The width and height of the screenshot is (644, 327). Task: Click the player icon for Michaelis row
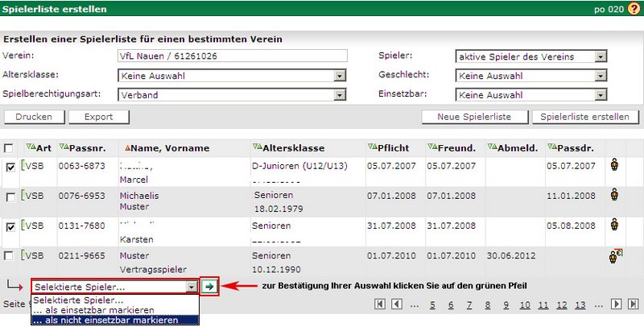pyautogui.click(x=614, y=196)
